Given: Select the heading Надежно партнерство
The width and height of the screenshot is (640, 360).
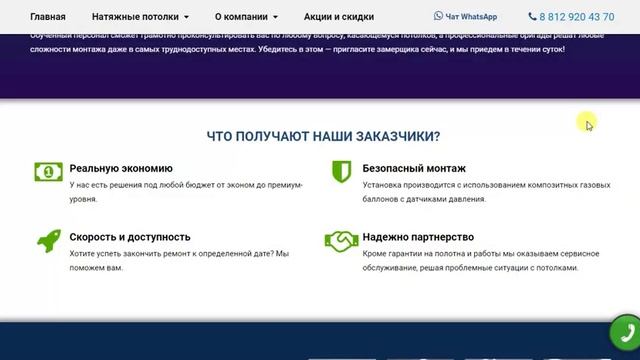Looking at the screenshot, I should 418,237.
